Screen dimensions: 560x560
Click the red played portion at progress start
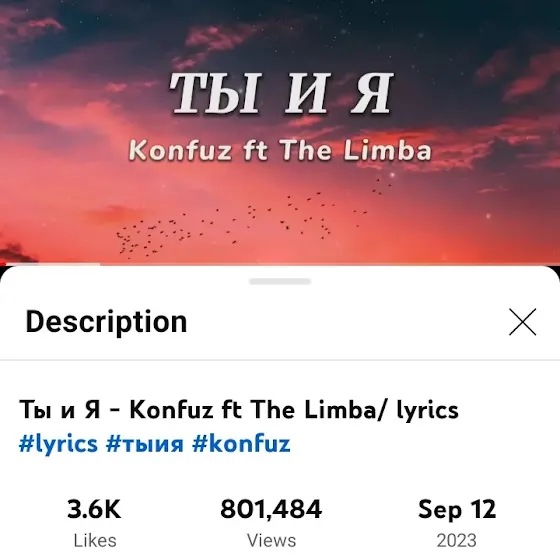(3, 264)
